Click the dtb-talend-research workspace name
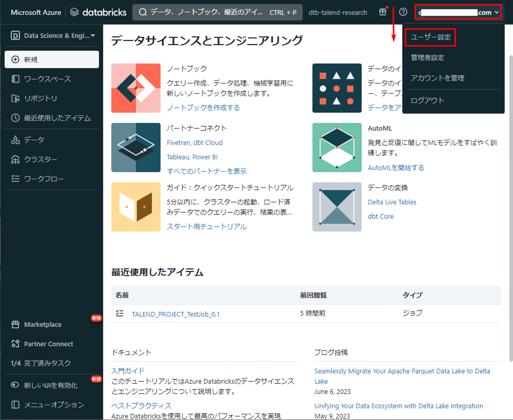This screenshot has height=420, width=513. 338,12
